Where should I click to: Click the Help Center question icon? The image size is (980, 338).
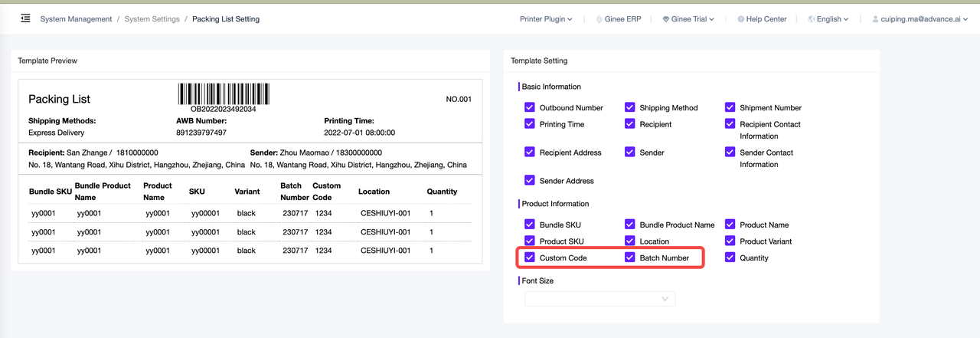point(740,19)
